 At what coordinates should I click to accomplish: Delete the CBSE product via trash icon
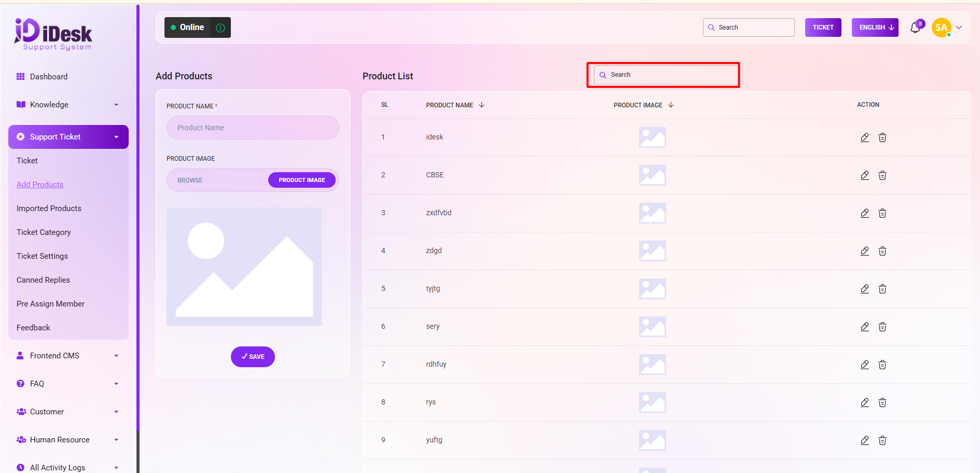tap(882, 175)
